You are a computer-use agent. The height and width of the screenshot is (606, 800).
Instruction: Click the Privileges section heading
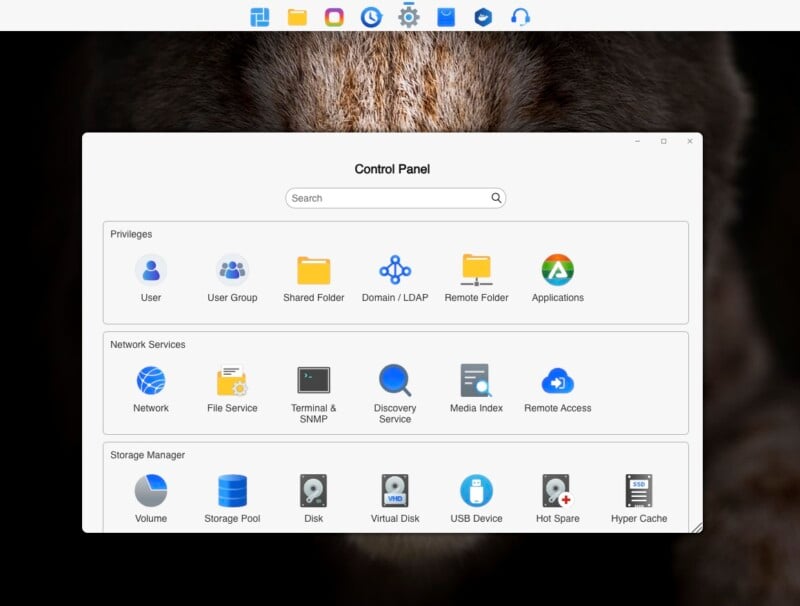click(x=131, y=234)
